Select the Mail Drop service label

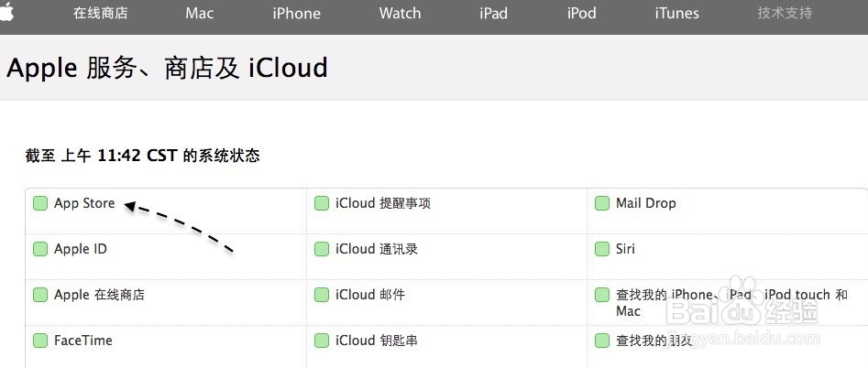pos(646,203)
